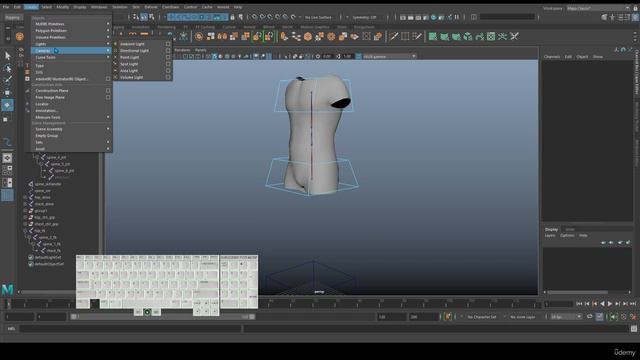Open the Lights submenu
This screenshot has height=360, width=640.
click(71, 44)
